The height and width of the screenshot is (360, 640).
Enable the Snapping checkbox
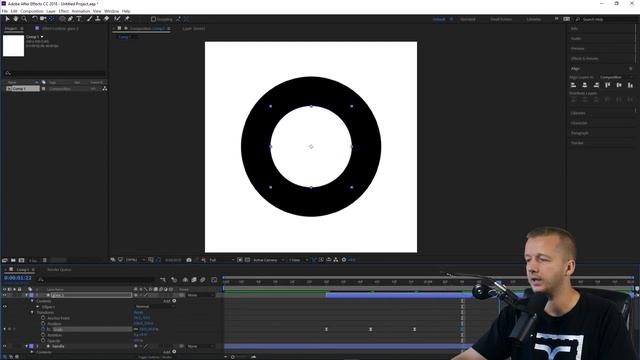(x=153, y=19)
